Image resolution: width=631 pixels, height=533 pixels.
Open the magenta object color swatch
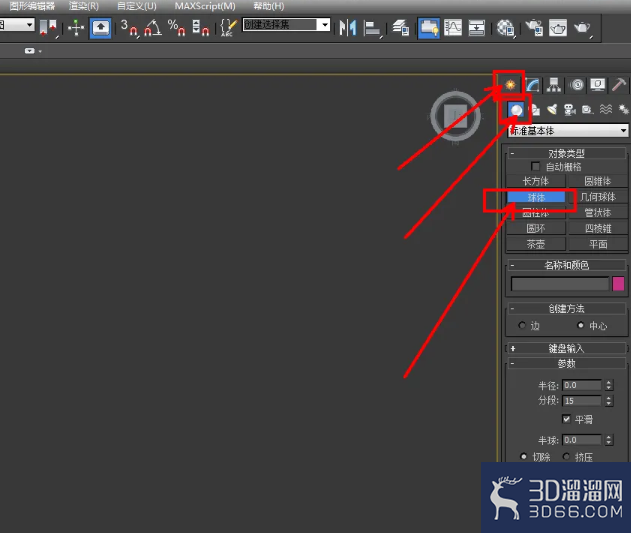[x=618, y=283]
